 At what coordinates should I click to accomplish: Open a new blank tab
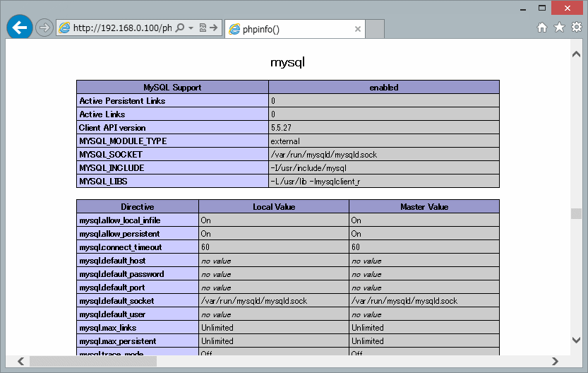(x=375, y=29)
